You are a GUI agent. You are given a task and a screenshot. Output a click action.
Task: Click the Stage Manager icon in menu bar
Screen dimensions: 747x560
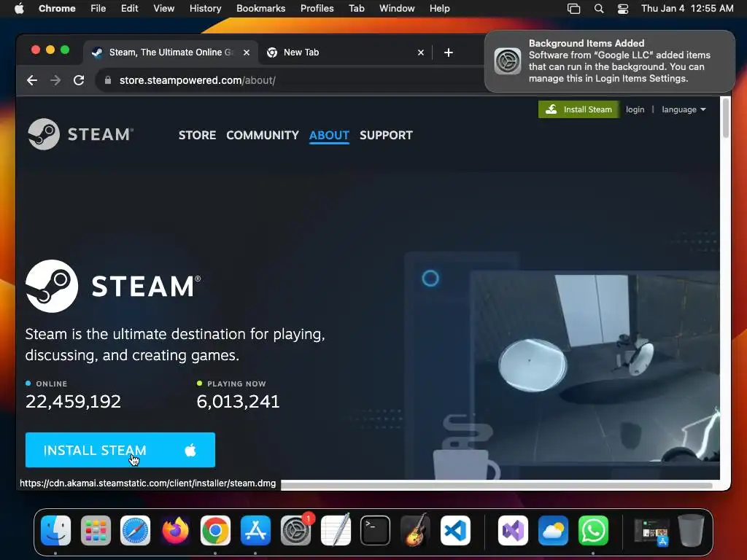[573, 9]
